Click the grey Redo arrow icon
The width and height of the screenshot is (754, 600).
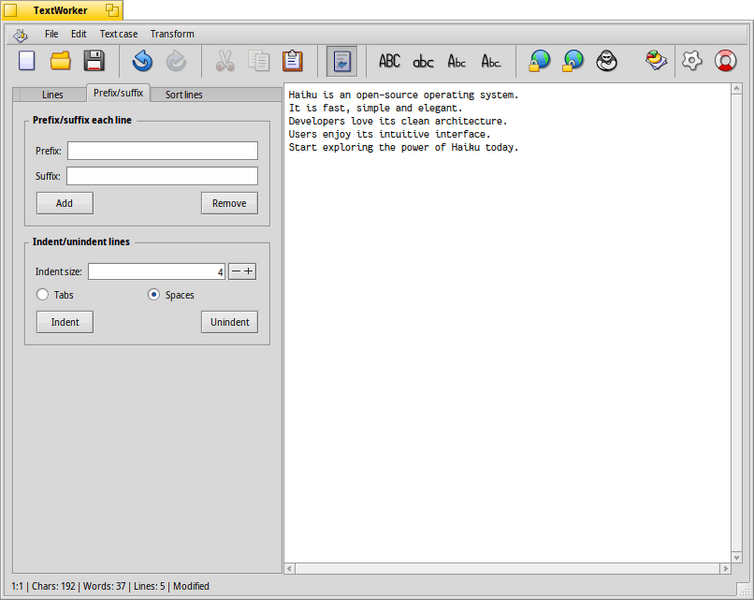[176, 61]
